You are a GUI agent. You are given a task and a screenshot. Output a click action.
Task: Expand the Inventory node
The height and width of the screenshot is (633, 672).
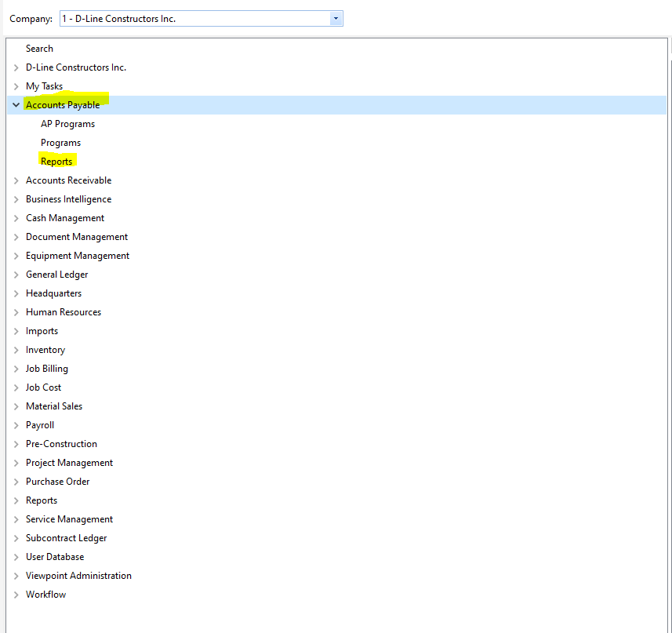(x=16, y=350)
